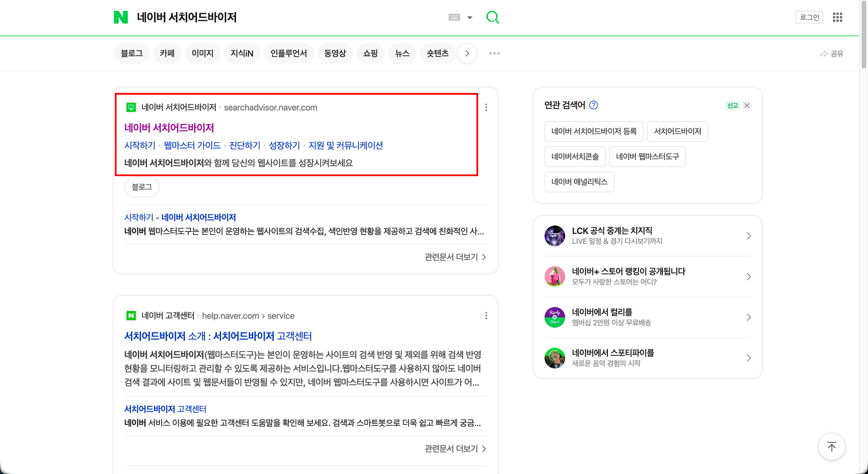
Task: Switch to the 이미지 tab
Action: [x=202, y=53]
